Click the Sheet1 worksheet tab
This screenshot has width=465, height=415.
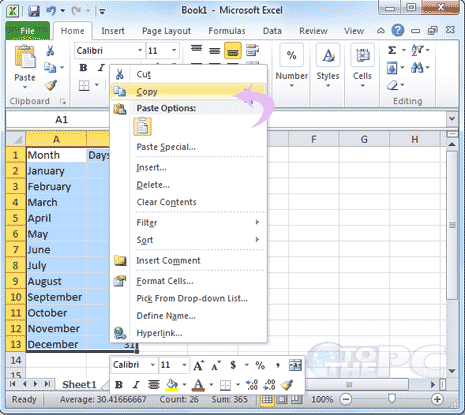tap(79, 385)
